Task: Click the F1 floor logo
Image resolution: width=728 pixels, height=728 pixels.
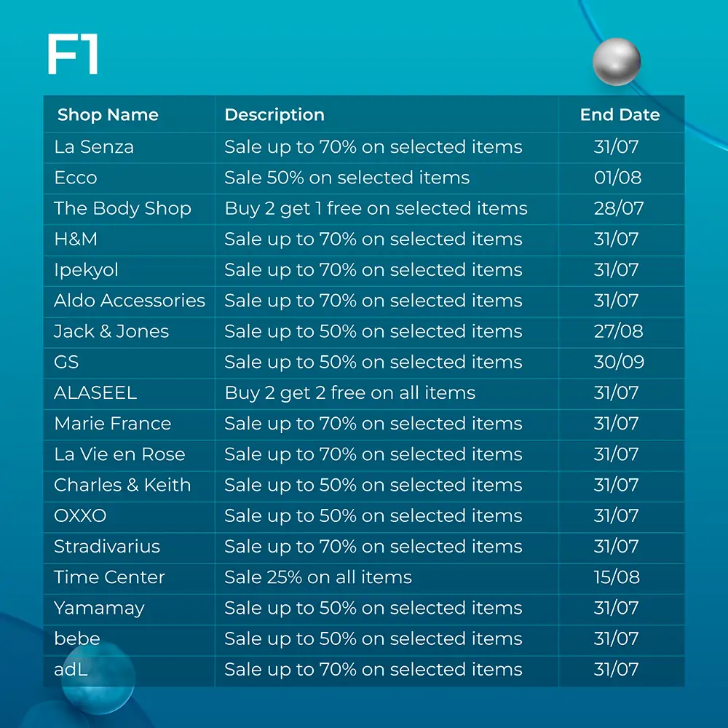Action: pos(72,54)
